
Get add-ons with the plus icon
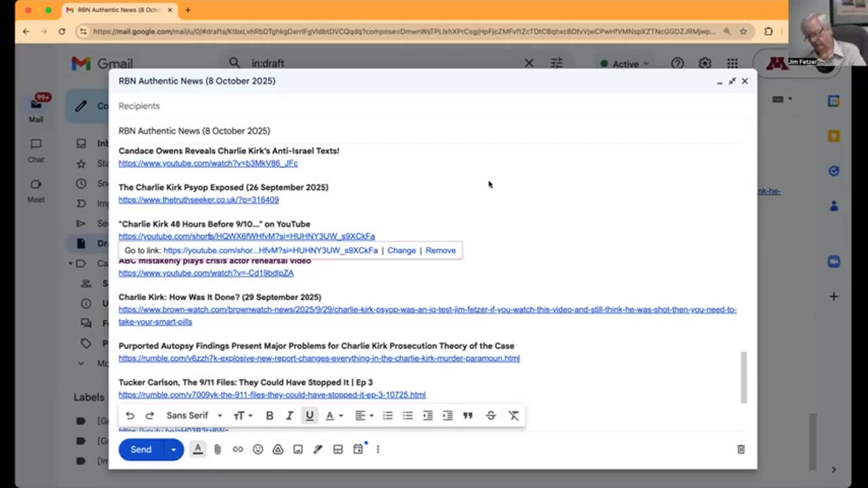833,296
